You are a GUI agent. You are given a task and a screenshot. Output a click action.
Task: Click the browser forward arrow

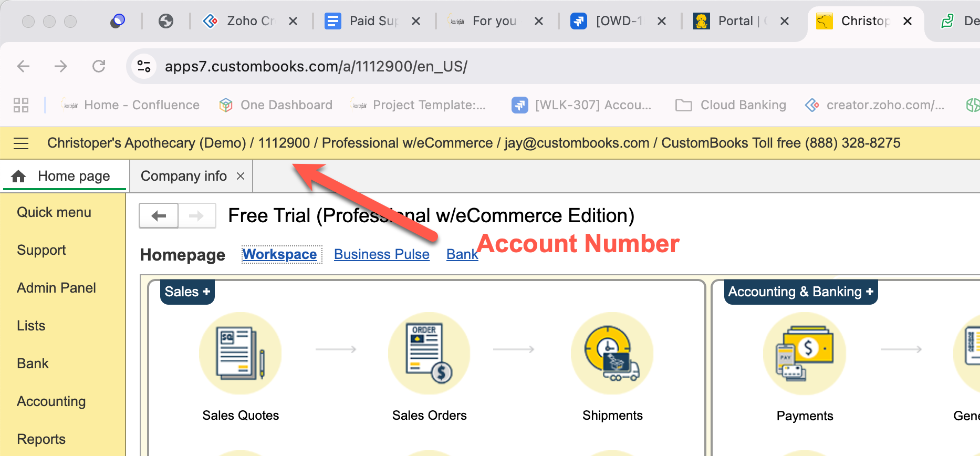(x=61, y=66)
